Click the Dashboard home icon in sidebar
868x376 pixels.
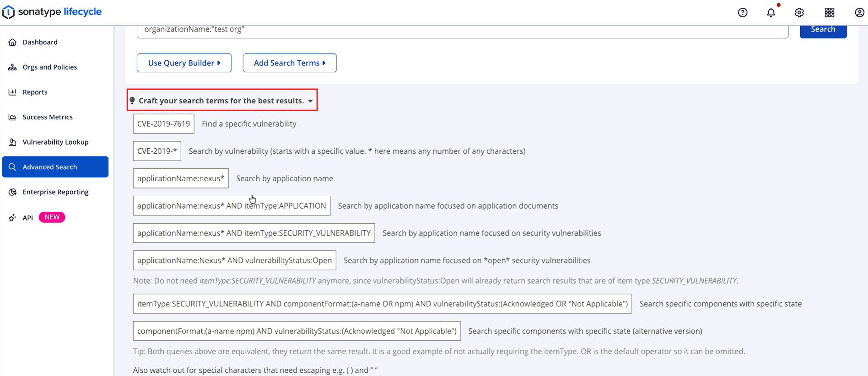[x=12, y=42]
